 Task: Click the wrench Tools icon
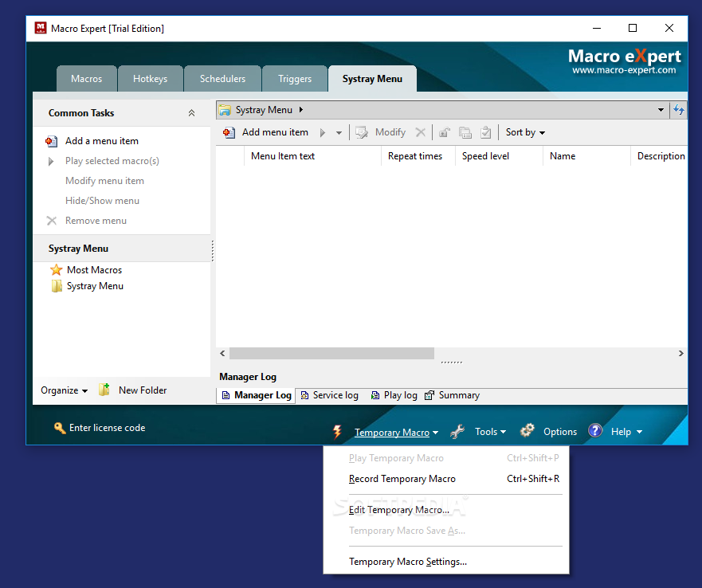pos(457,432)
